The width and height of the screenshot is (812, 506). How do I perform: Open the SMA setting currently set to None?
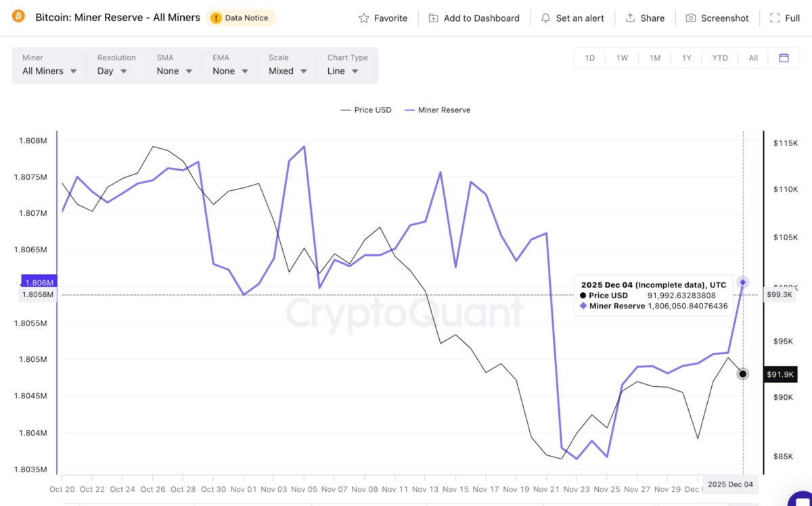(173, 70)
